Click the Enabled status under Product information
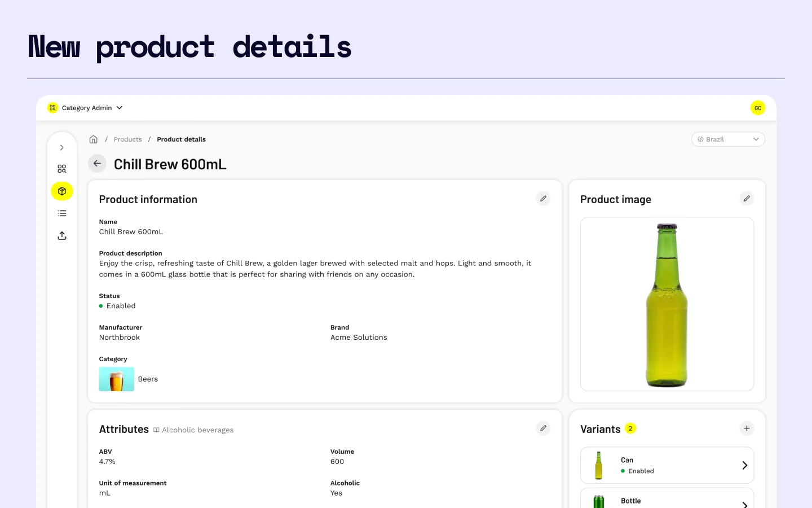Viewport: 812px width, 508px height. tap(117, 306)
